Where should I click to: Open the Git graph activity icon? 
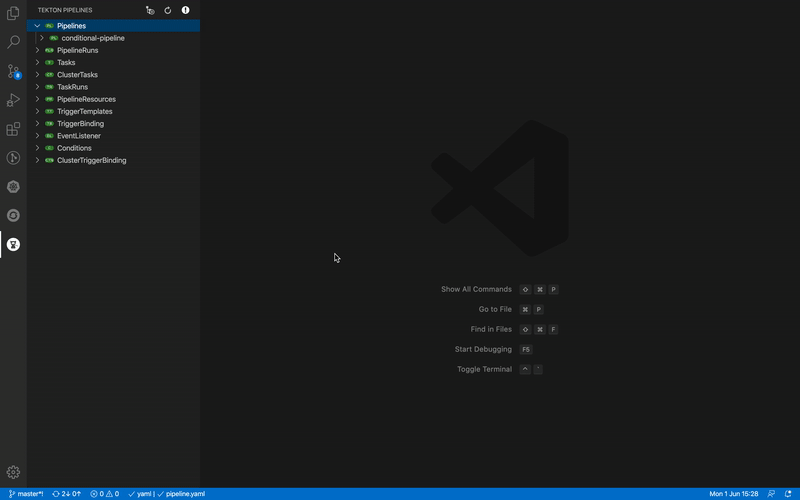tap(13, 158)
